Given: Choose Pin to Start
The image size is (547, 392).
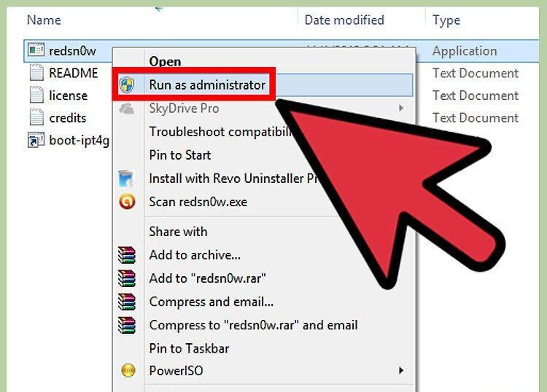Looking at the screenshot, I should pos(180,155).
